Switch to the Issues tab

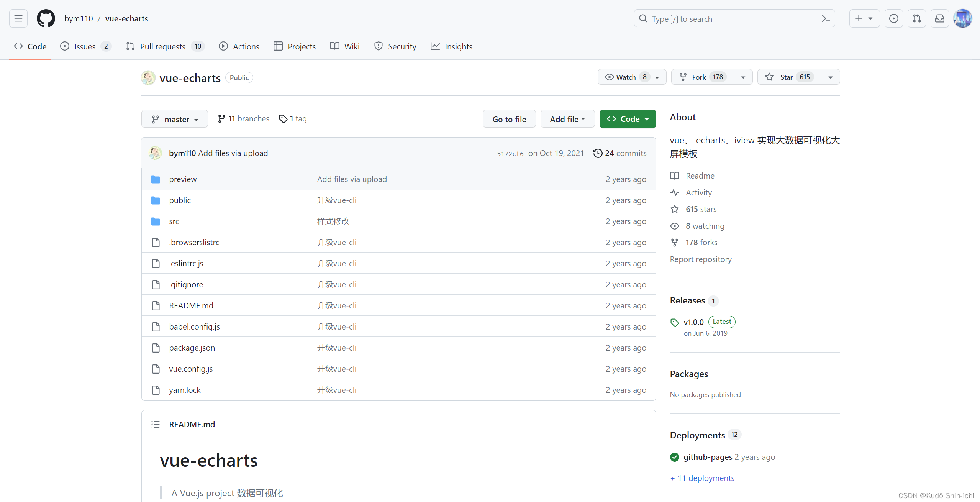[85, 46]
